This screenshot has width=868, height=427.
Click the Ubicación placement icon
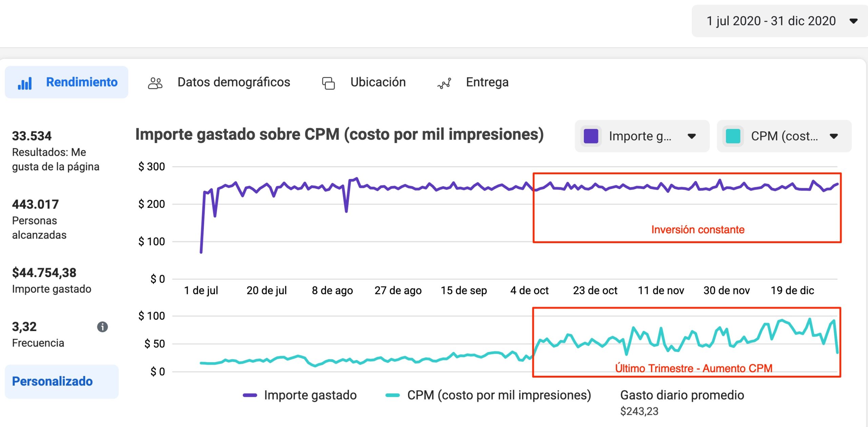coord(328,83)
